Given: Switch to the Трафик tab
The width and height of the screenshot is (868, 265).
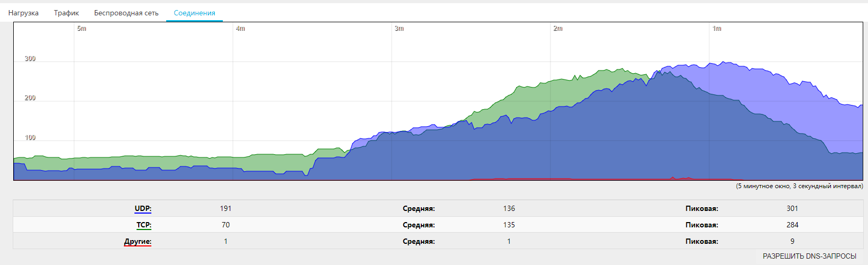Looking at the screenshot, I should tap(66, 13).
